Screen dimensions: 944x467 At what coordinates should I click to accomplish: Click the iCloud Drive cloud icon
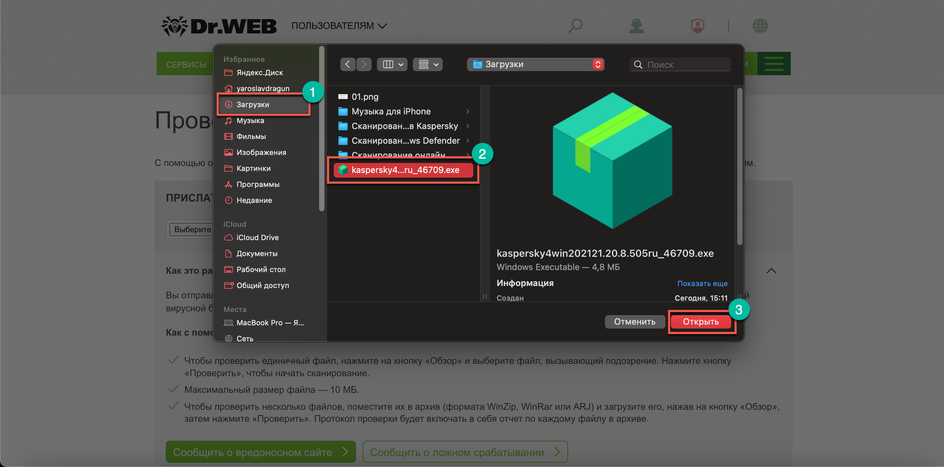[228, 238]
